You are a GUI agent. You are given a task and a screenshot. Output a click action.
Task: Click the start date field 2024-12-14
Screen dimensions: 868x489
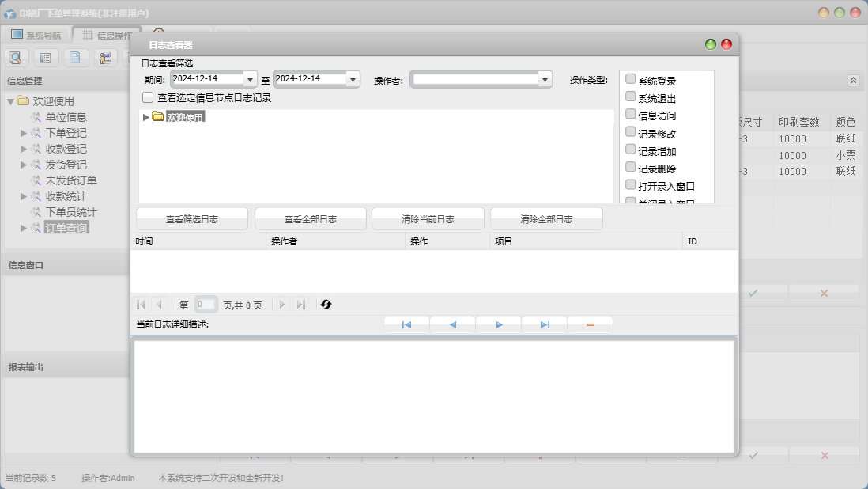207,79
